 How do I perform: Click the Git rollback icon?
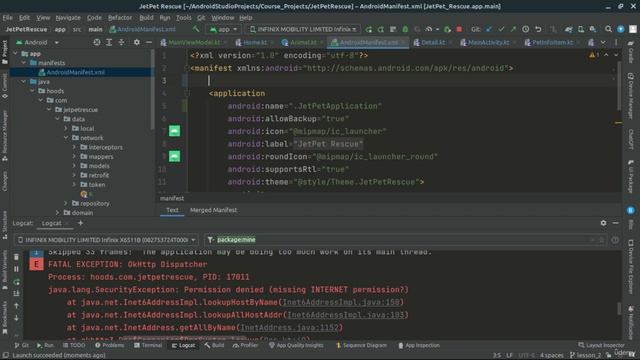538,29
